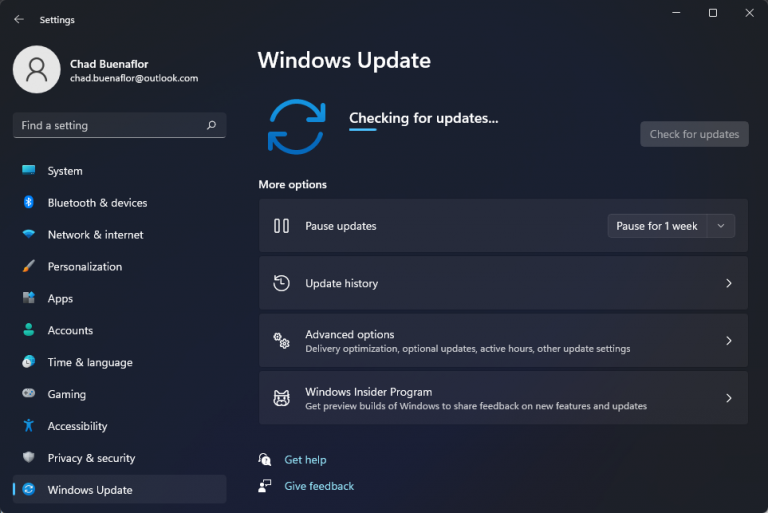Open the pause duration dropdown arrow
This screenshot has height=513, width=768.
pos(721,226)
